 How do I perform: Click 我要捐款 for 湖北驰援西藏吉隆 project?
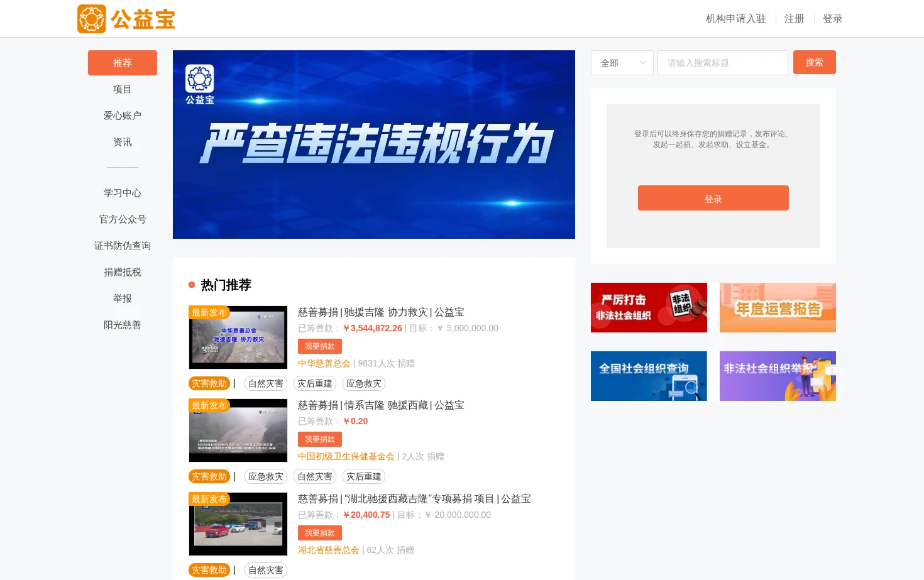[x=320, y=533]
